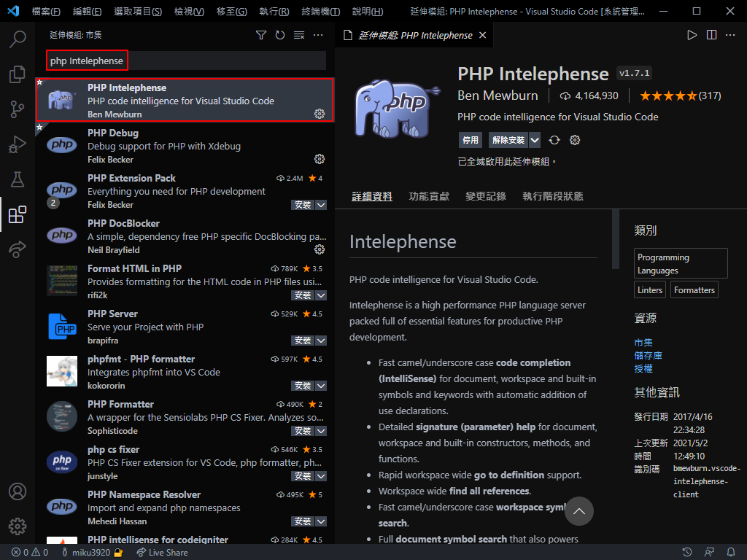
Task: Open the gear in extension detail header
Action: click(575, 140)
